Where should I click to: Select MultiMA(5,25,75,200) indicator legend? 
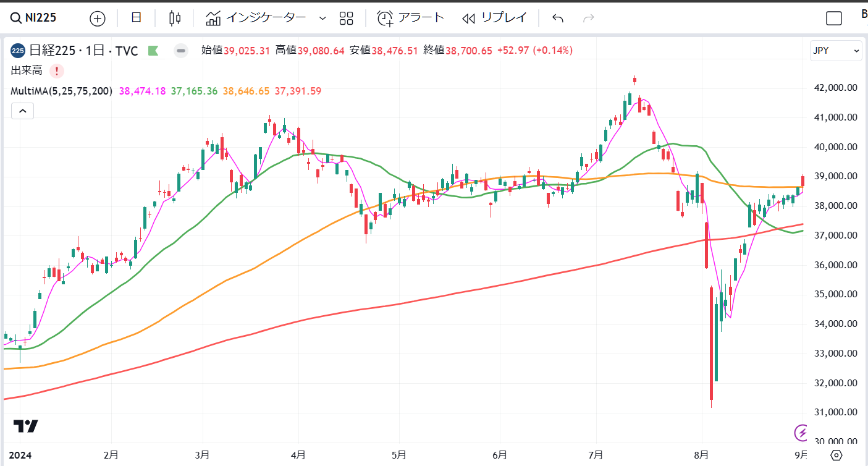pos(61,91)
